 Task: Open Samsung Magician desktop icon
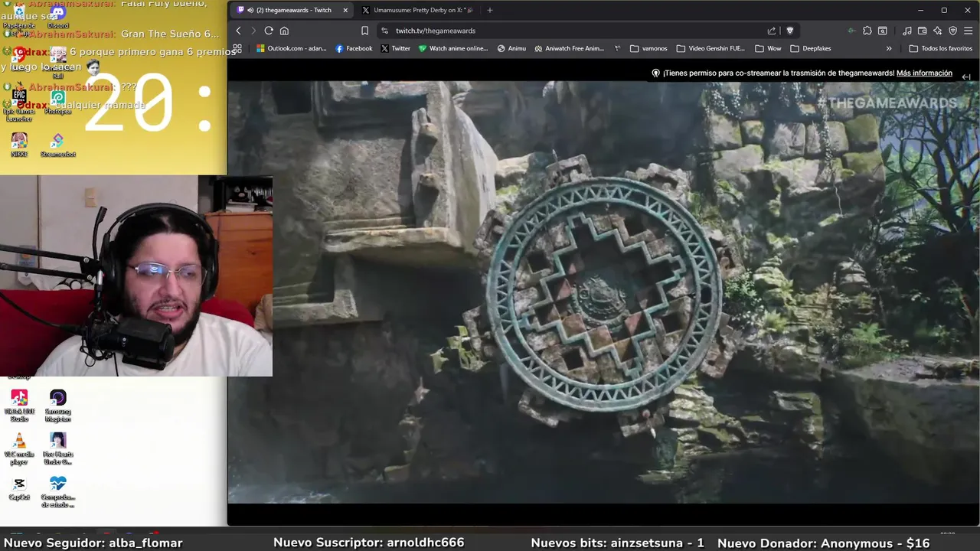57,406
